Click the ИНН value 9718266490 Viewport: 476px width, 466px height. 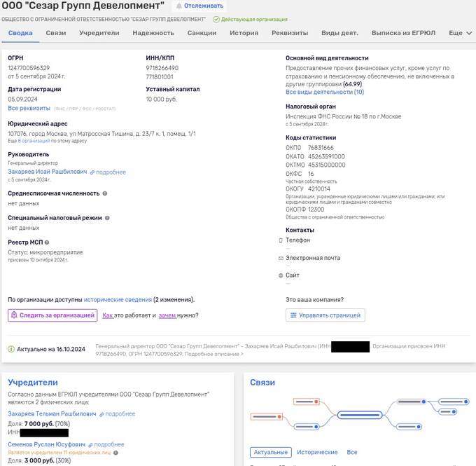[162, 68]
